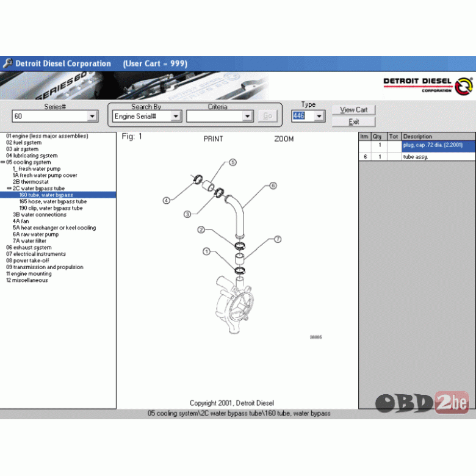Click callout number 1 in diagram
The width and height of the screenshot is (476, 476).
(206, 251)
